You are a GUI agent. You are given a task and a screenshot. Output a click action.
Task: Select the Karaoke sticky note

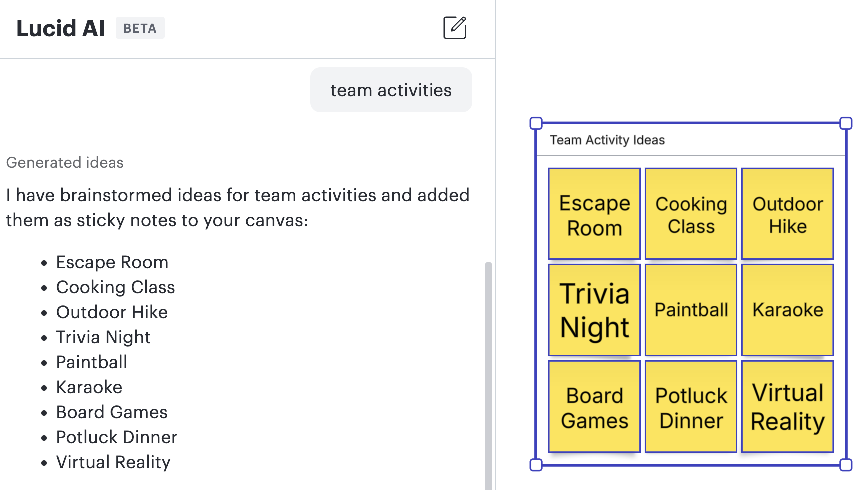(787, 310)
